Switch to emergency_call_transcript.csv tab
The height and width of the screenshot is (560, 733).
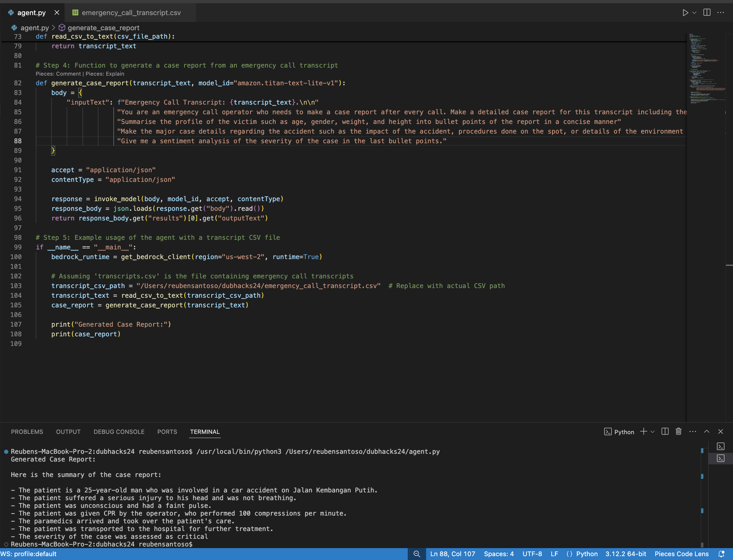(131, 13)
